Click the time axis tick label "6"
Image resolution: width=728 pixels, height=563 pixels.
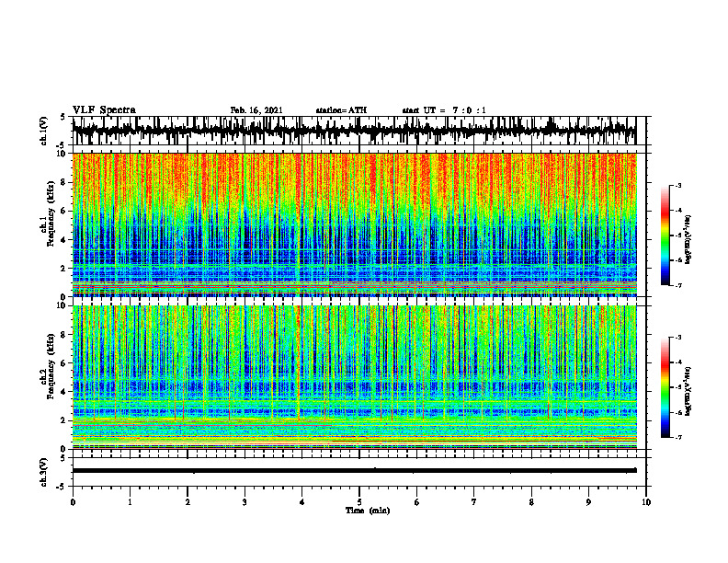point(417,502)
